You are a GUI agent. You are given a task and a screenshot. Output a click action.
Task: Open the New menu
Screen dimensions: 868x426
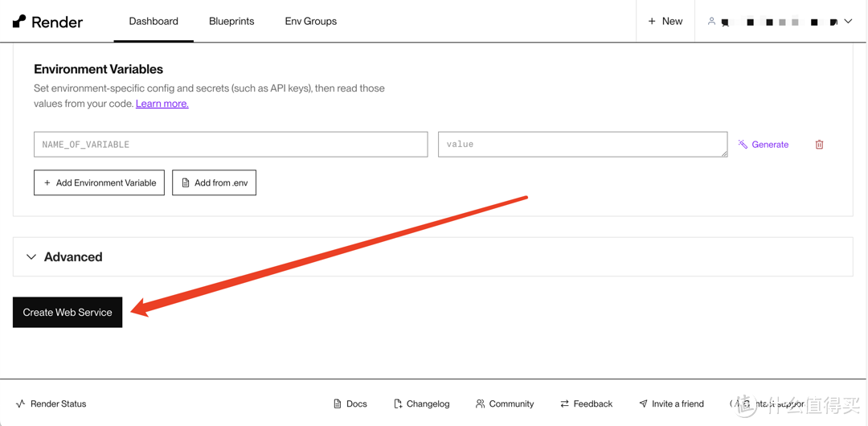(x=665, y=21)
